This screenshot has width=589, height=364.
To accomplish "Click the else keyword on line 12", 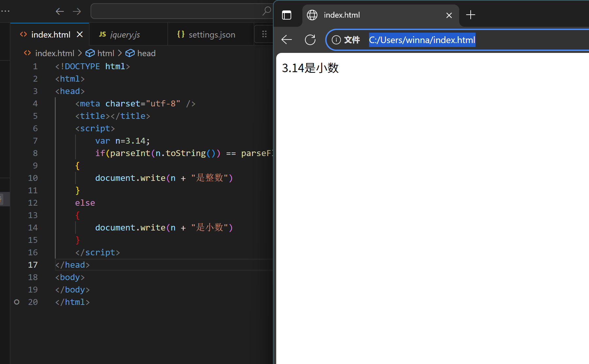I will [85, 203].
